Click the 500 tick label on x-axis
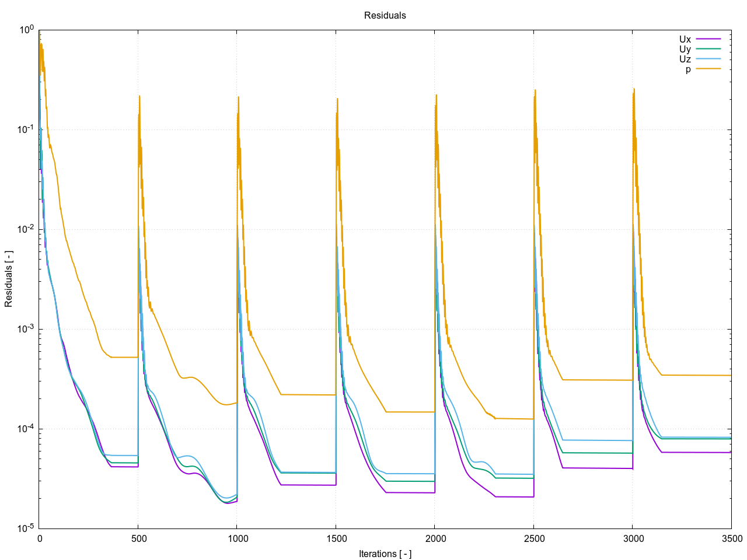 tap(138, 538)
